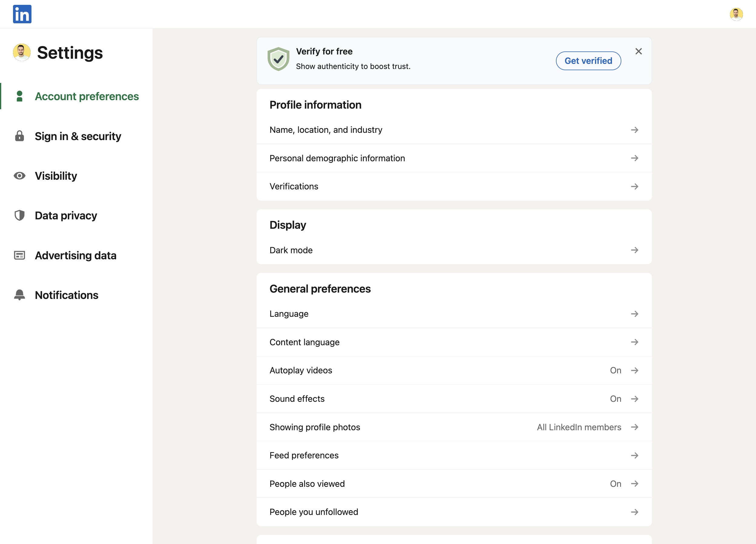
Task: Click the arrow for Showing profile photos
Action: coord(634,427)
